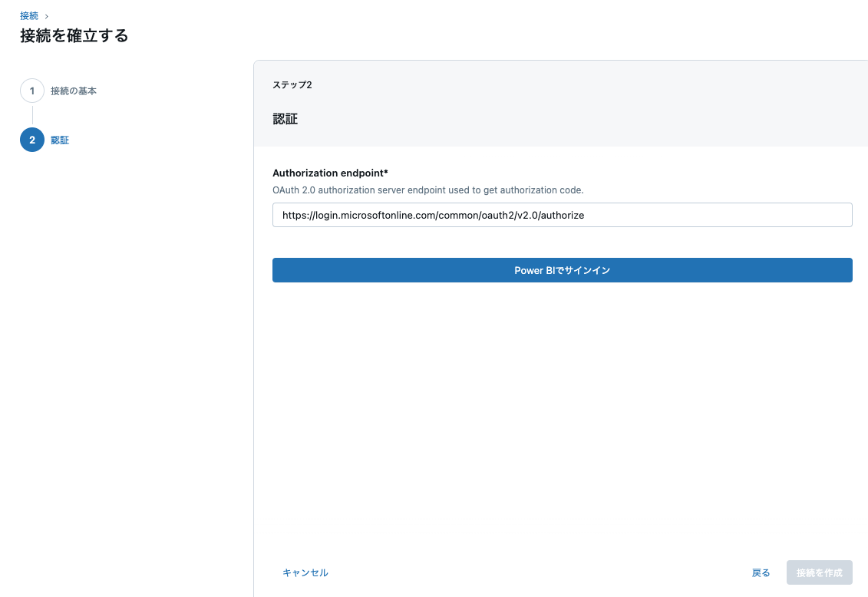Click the 戻る button
The width and height of the screenshot is (868, 597).
[761, 572]
